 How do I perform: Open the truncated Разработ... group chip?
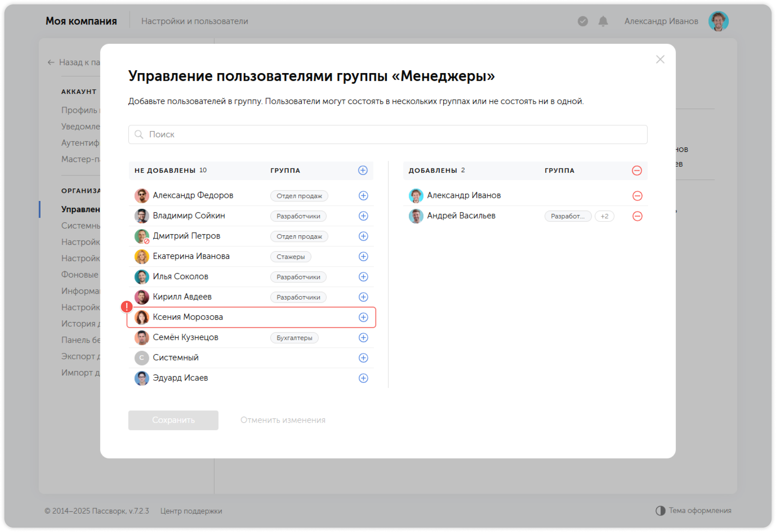[568, 216]
